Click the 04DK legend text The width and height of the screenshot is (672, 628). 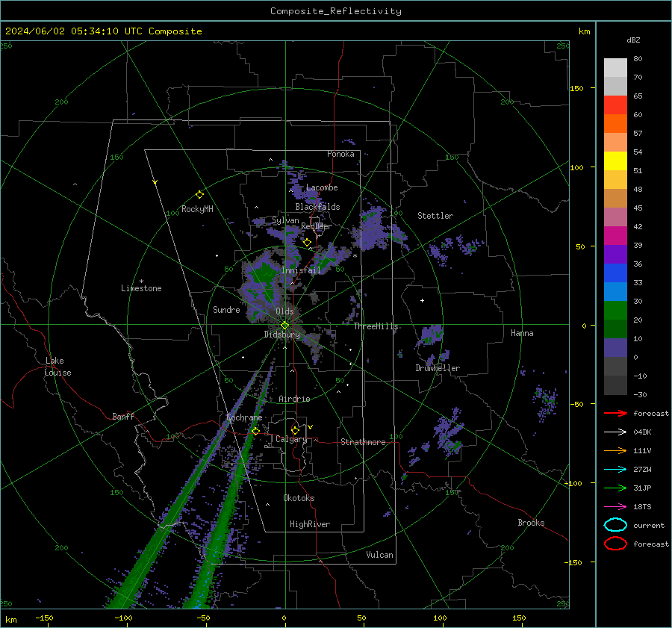tap(642, 432)
